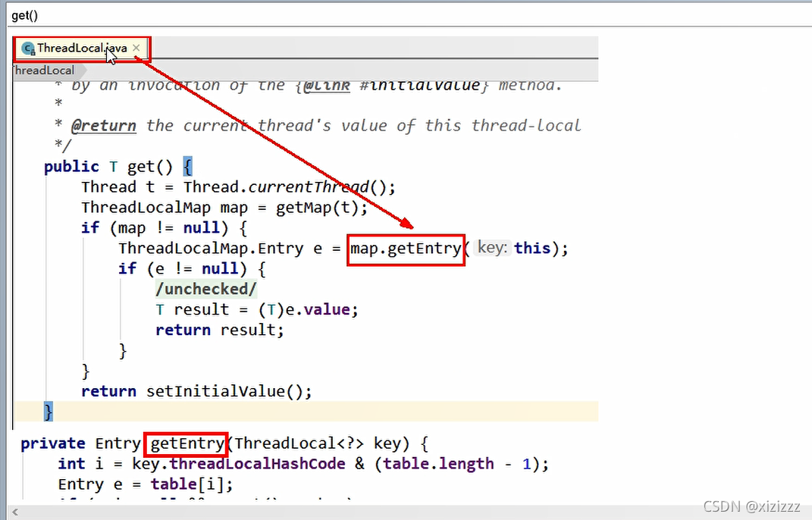Click the highlighted closing brace of get()
Screen dimensions: 812x520
click(49, 412)
